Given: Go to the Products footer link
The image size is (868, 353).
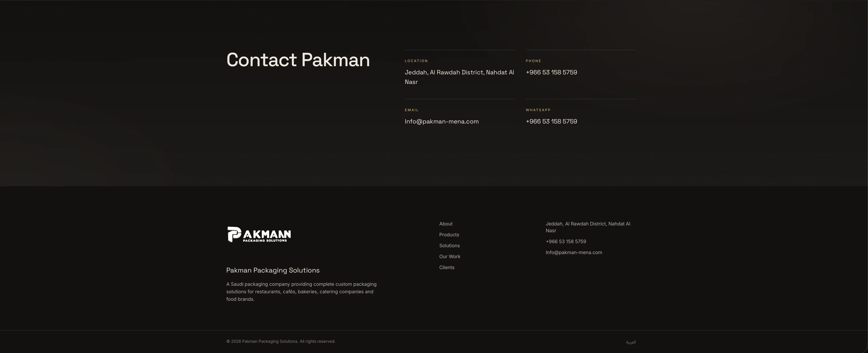Looking at the screenshot, I should [449, 235].
